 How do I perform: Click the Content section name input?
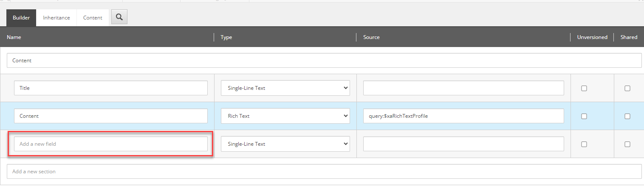point(324,61)
